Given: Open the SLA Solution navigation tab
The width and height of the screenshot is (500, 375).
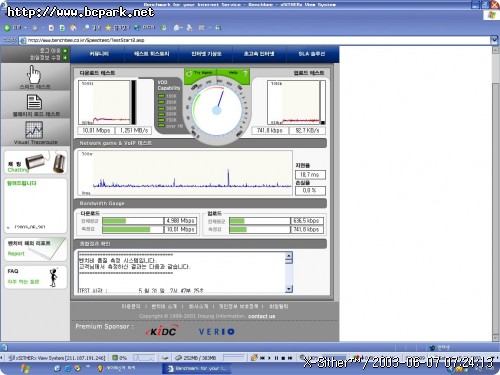Looking at the screenshot, I should 312,54.
